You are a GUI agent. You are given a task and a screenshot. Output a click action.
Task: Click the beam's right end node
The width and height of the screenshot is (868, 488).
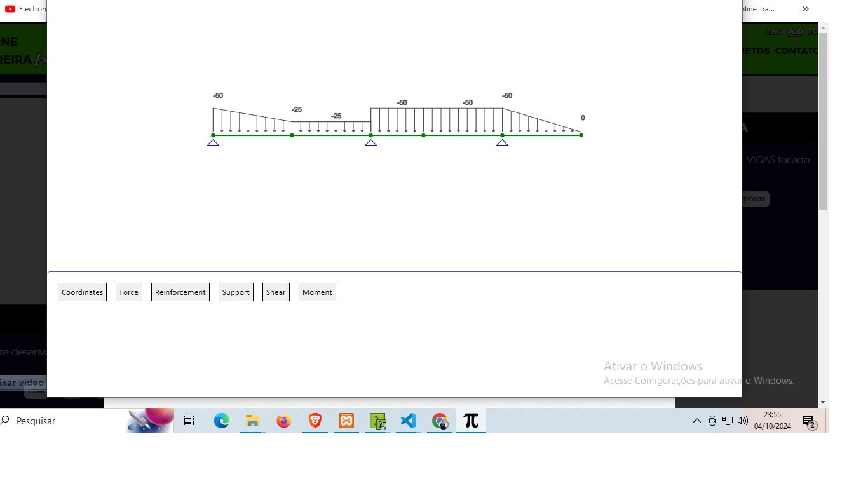(x=581, y=135)
